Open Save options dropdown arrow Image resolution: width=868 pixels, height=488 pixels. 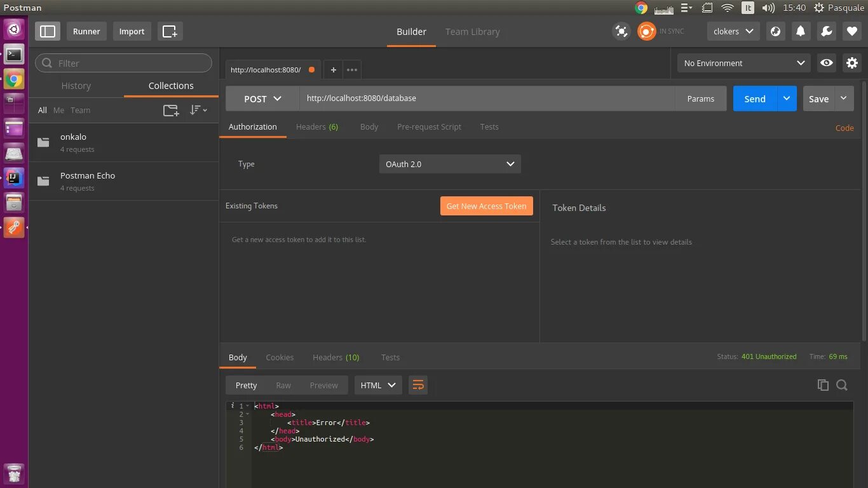point(844,98)
